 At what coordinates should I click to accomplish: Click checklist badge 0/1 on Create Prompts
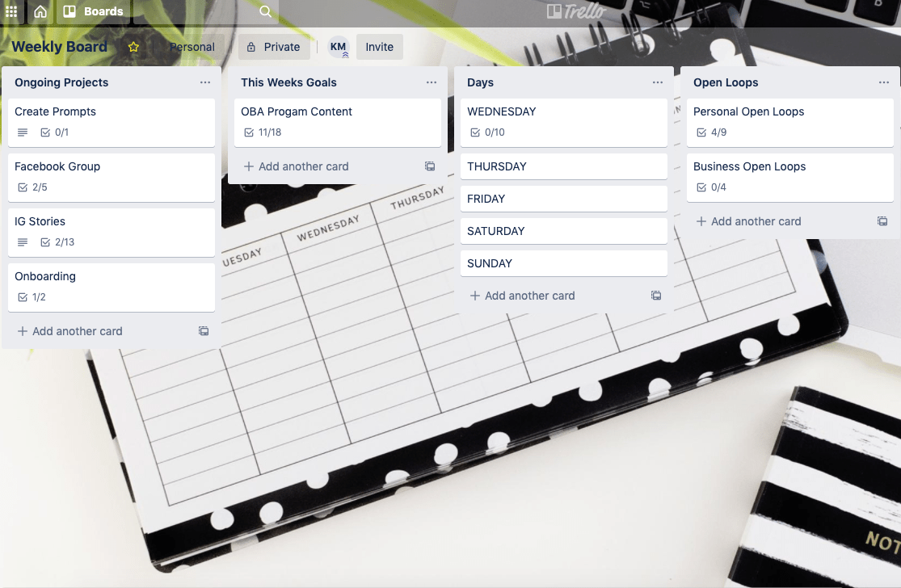tap(55, 132)
